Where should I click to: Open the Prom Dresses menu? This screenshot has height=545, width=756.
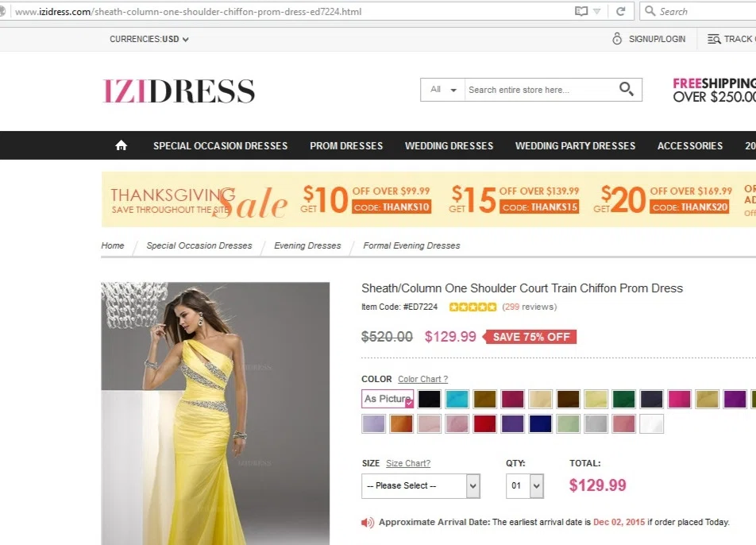point(346,145)
